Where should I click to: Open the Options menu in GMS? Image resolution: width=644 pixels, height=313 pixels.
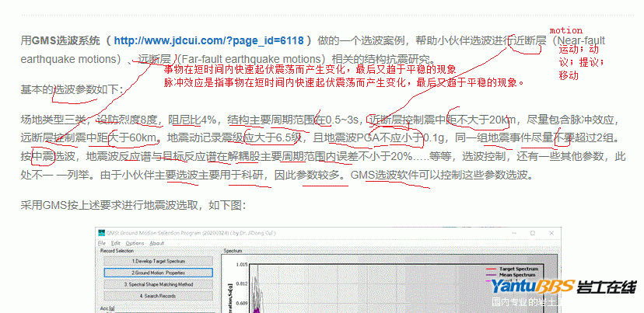135,242
